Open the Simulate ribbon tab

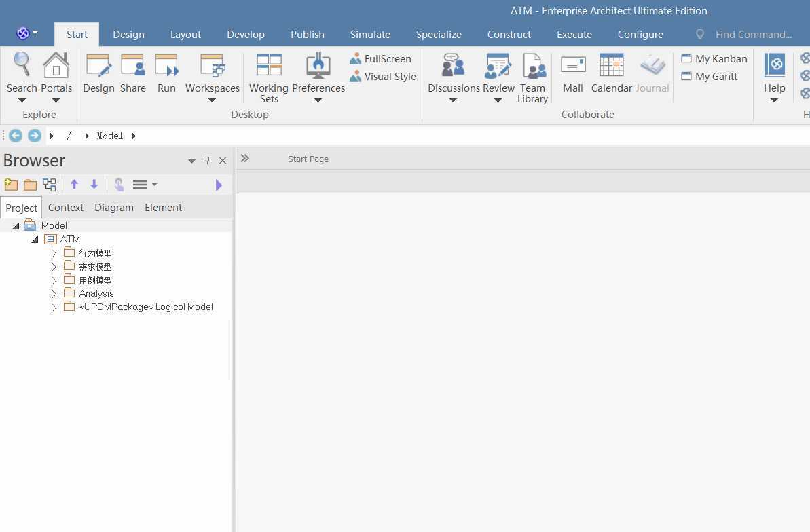[x=371, y=35]
